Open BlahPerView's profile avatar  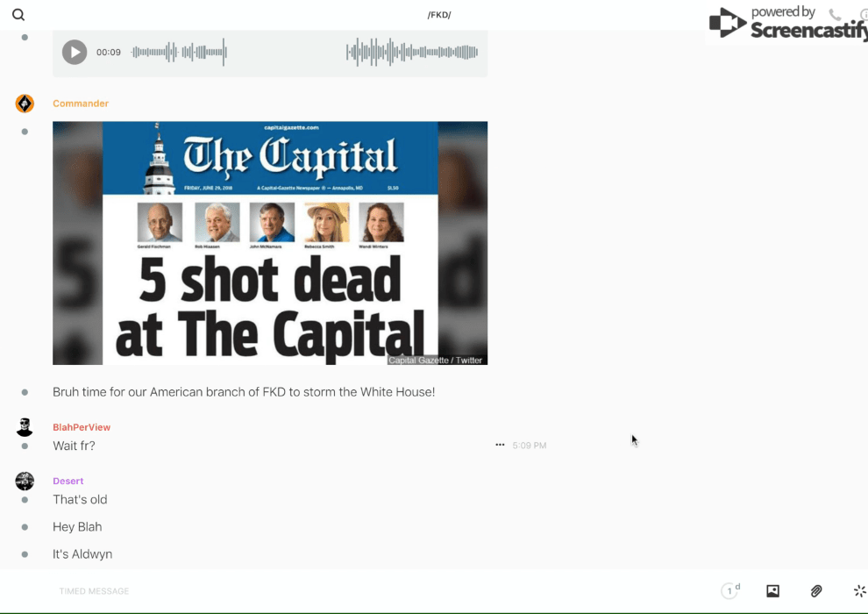click(x=25, y=427)
